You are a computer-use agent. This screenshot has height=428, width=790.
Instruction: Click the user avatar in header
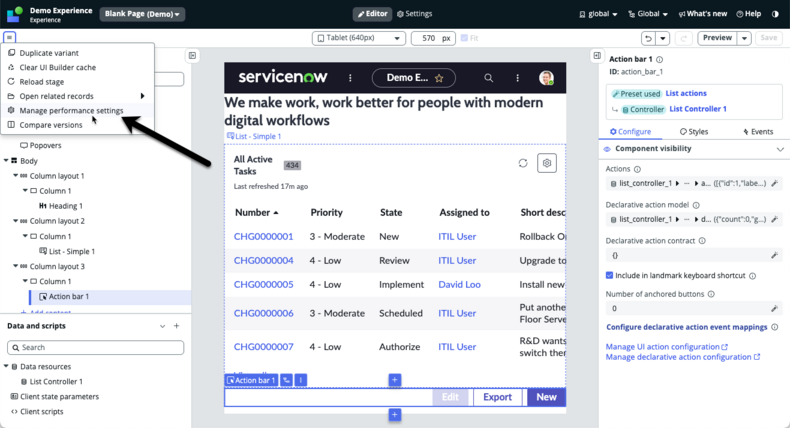click(x=546, y=78)
